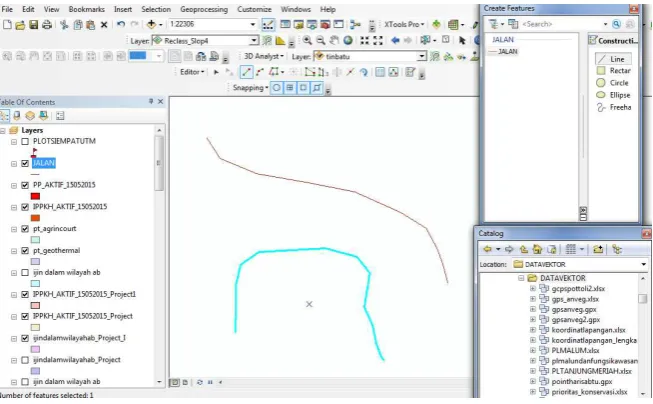This screenshot has height=404, width=653.
Task: Open the Catalog Location DATAVEKTOR dropdown
Action: click(x=643, y=264)
